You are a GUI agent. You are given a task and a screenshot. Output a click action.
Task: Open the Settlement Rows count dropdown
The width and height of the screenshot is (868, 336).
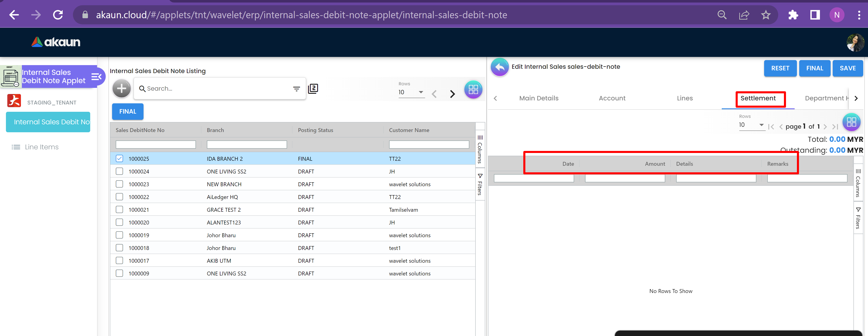pyautogui.click(x=751, y=125)
